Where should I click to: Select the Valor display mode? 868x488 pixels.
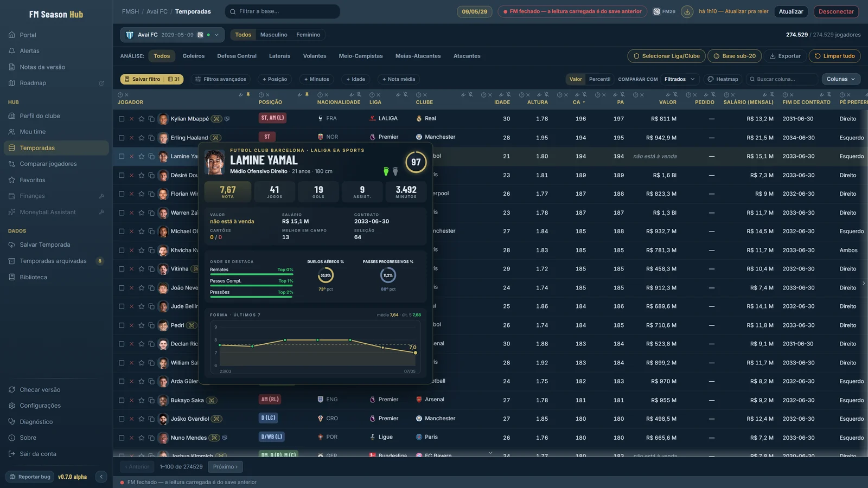pos(576,79)
